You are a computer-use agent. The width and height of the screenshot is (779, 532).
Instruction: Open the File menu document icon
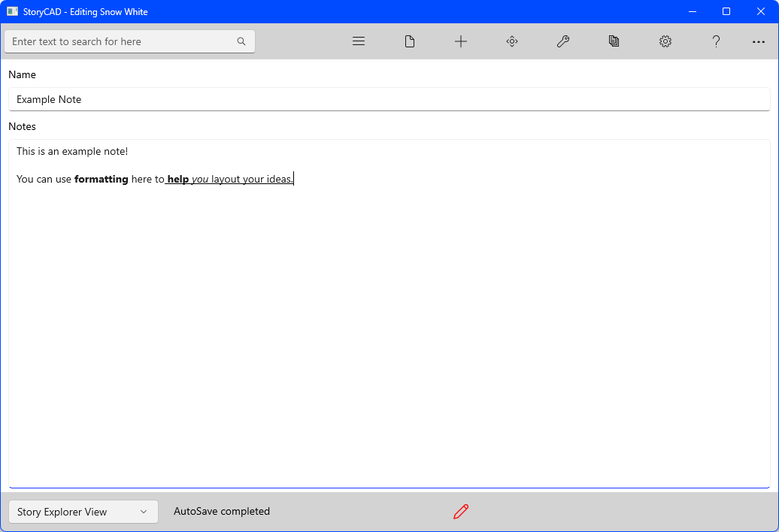(410, 41)
